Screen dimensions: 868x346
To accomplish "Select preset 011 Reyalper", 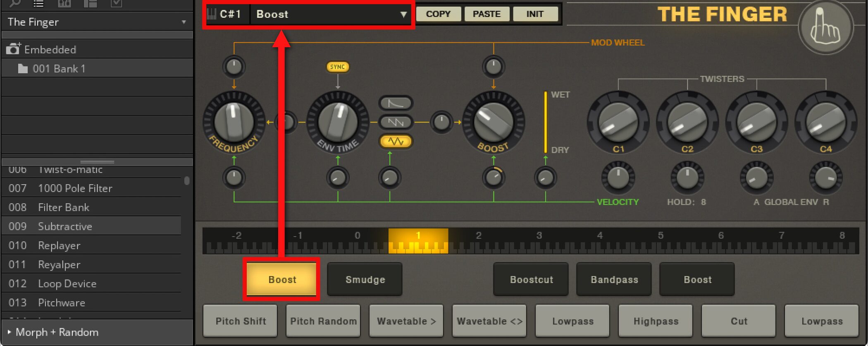I will (92, 264).
